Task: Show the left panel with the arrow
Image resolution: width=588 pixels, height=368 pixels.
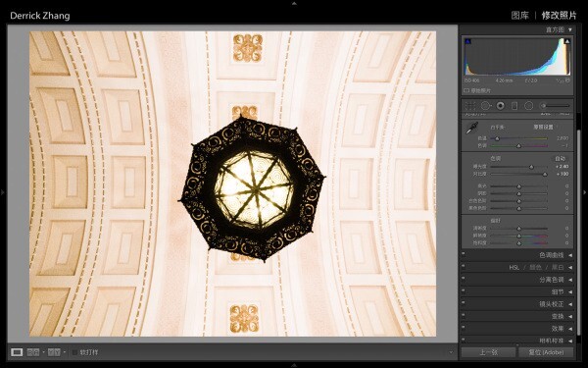Action: pyautogui.click(x=3, y=192)
